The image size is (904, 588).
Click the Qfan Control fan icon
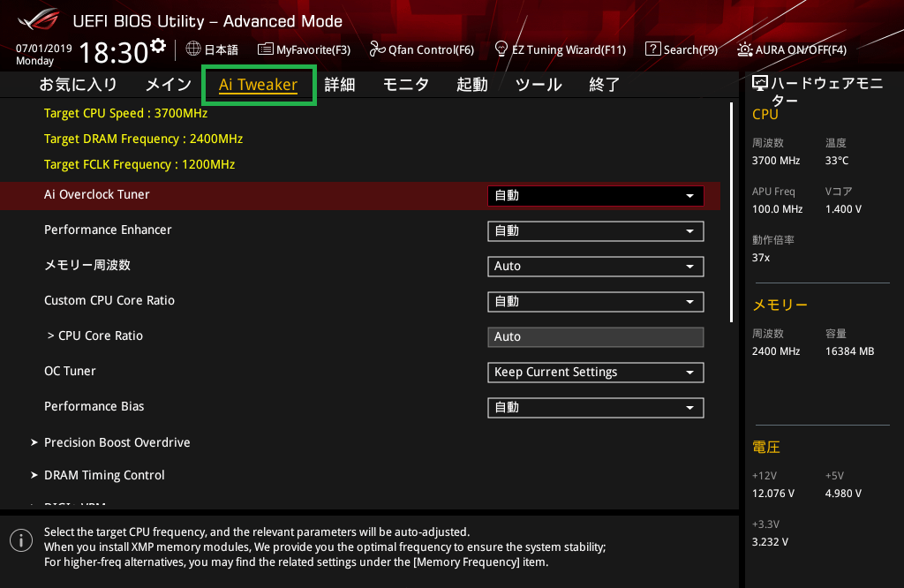point(377,49)
